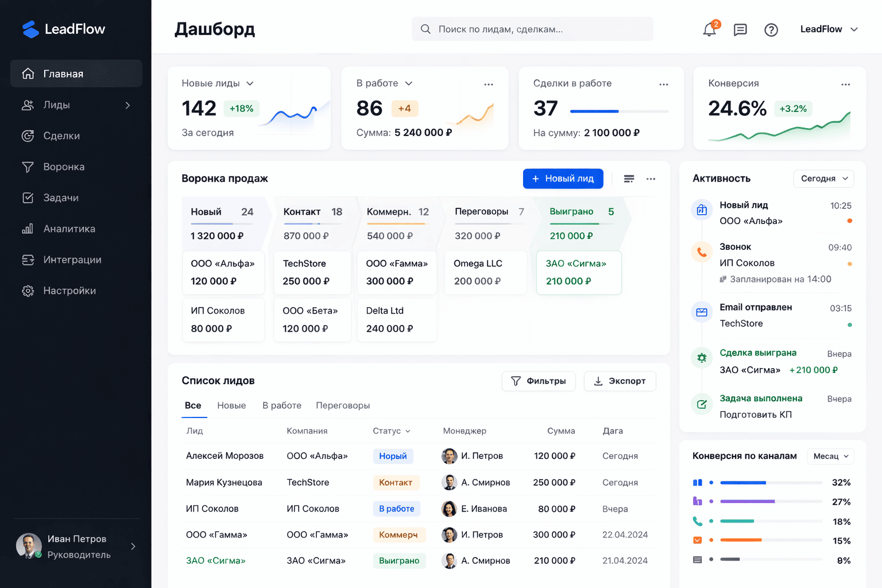Click the Экспорт button
This screenshot has height=588, width=882.
pyautogui.click(x=620, y=381)
